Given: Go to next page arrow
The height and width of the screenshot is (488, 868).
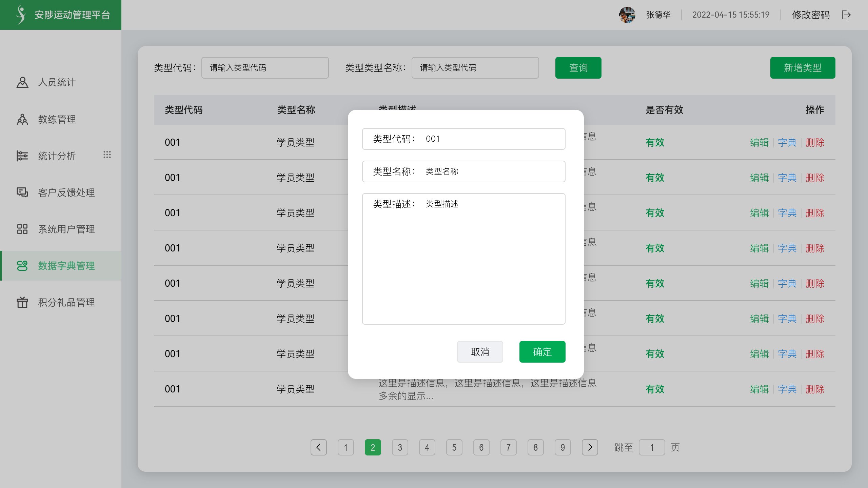Looking at the screenshot, I should click(x=590, y=447).
